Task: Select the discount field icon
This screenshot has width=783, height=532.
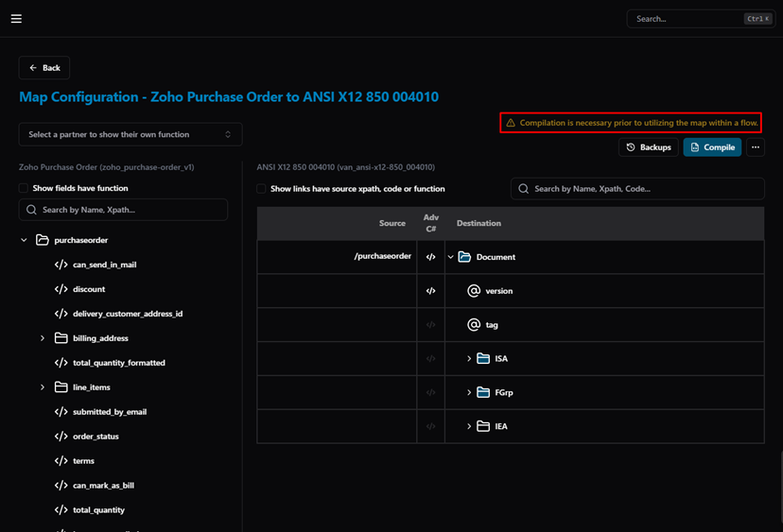Action: pos(61,289)
